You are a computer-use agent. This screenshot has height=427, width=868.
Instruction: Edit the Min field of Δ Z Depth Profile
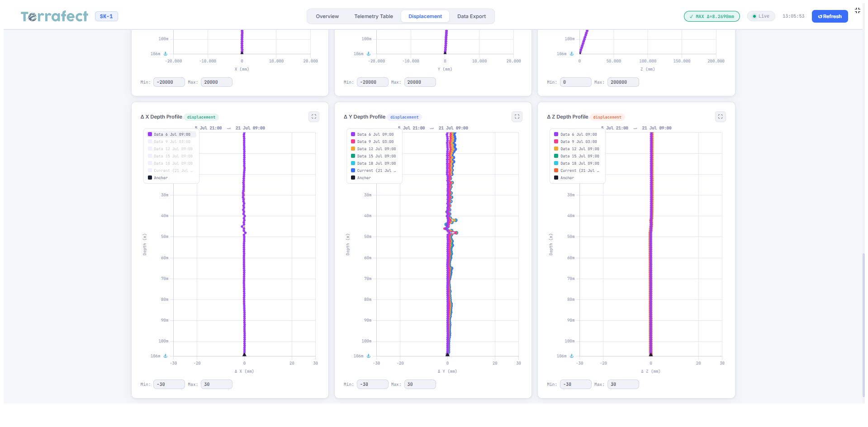(576, 384)
